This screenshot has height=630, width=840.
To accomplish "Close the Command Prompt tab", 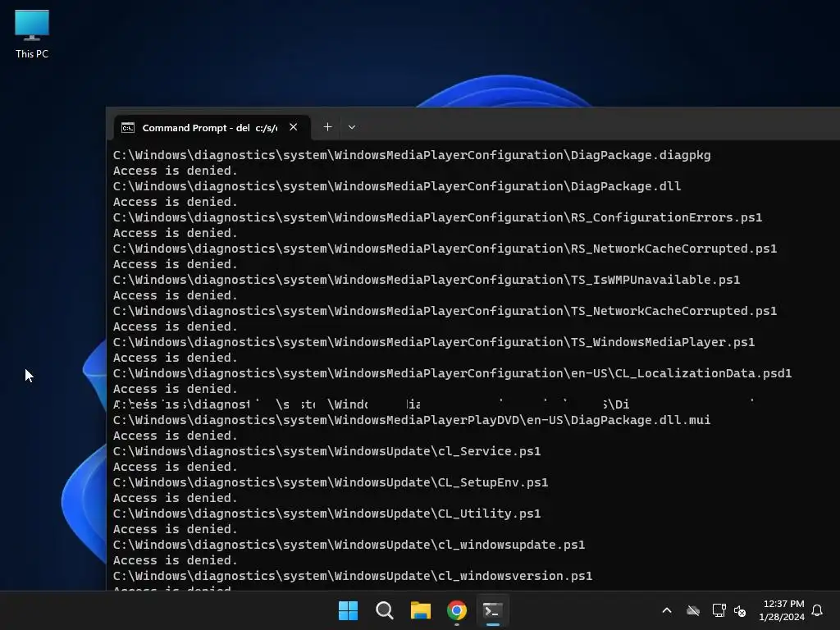I will pyautogui.click(x=293, y=127).
